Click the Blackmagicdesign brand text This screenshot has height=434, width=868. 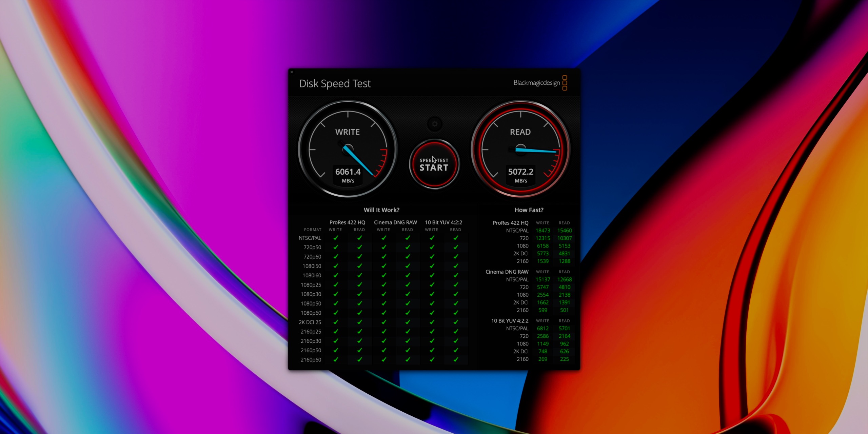tap(536, 83)
